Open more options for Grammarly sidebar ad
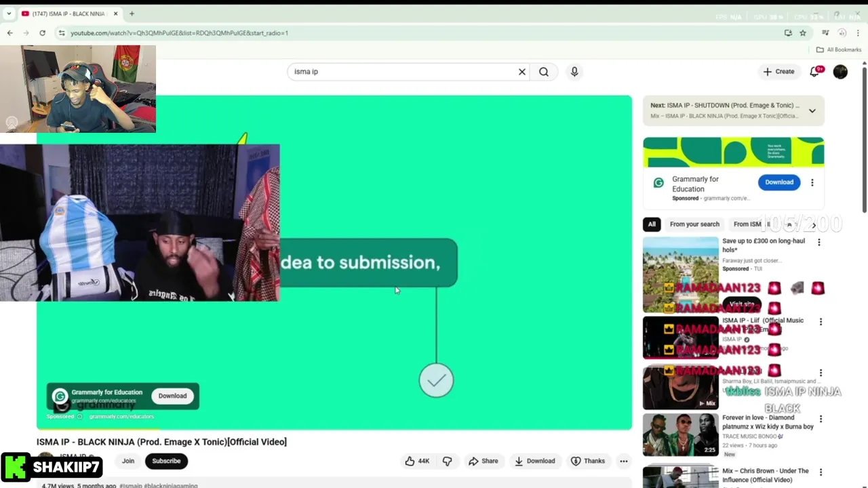 812,182
